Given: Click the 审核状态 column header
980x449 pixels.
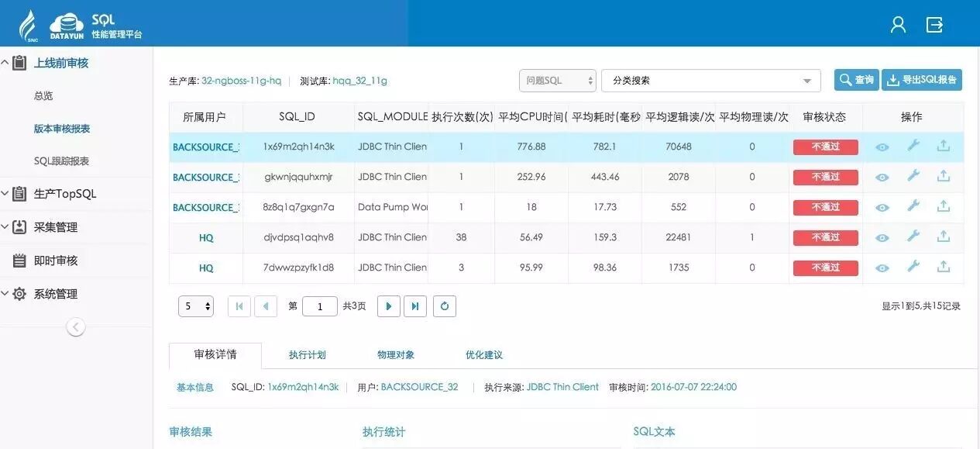Looking at the screenshot, I should [824, 117].
